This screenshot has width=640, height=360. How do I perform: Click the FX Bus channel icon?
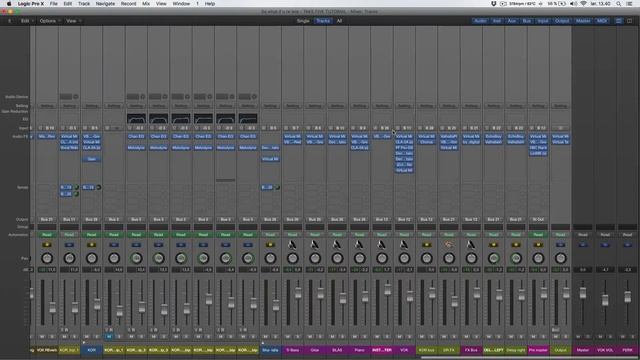[471, 245]
